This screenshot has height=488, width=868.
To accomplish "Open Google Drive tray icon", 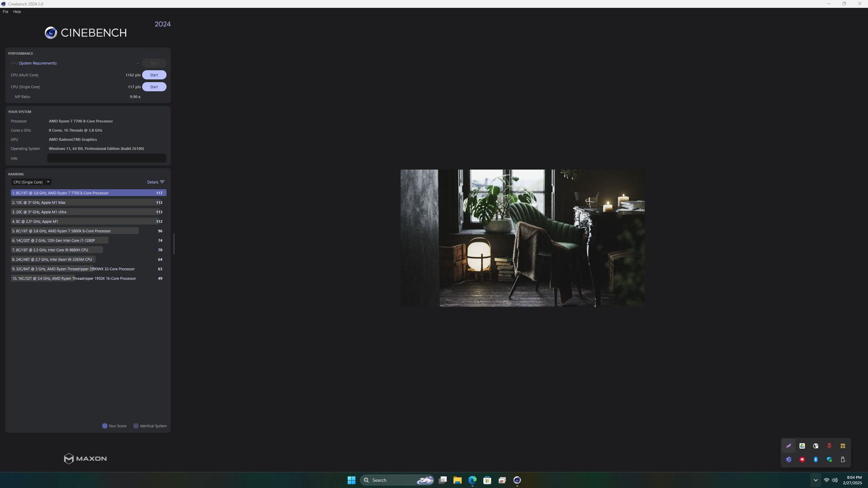I will tap(802, 446).
